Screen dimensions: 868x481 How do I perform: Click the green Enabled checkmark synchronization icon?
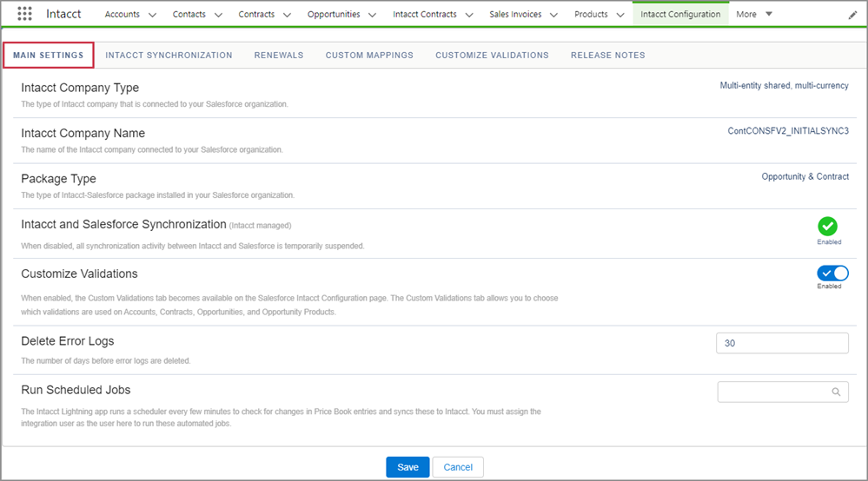pos(827,226)
